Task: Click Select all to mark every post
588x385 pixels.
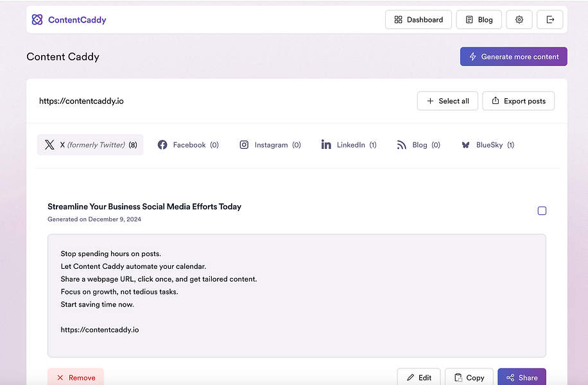Action: [x=447, y=101]
